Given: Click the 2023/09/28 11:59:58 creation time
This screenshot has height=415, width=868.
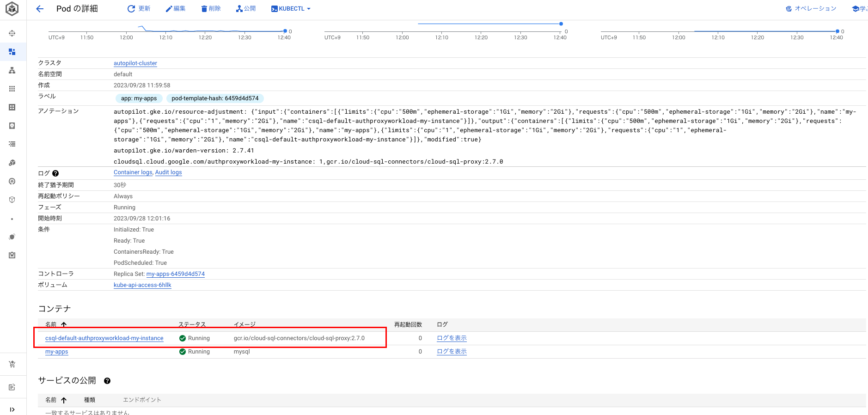Looking at the screenshot, I should (142, 85).
